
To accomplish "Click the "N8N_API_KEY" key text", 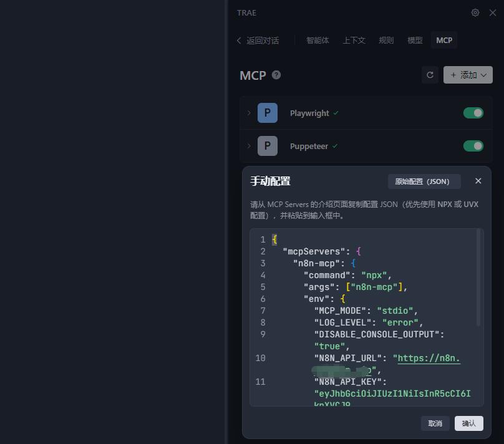I will pyautogui.click(x=348, y=382).
